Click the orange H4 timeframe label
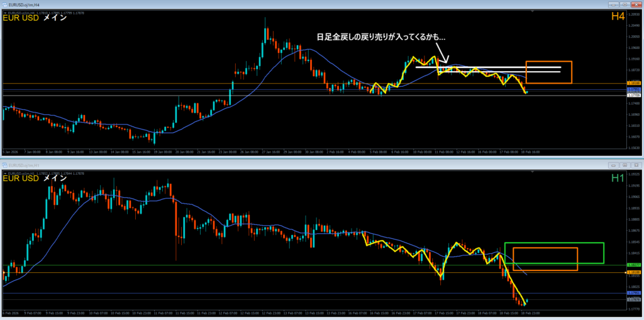Screen dimensions: 644x320 coord(618,16)
